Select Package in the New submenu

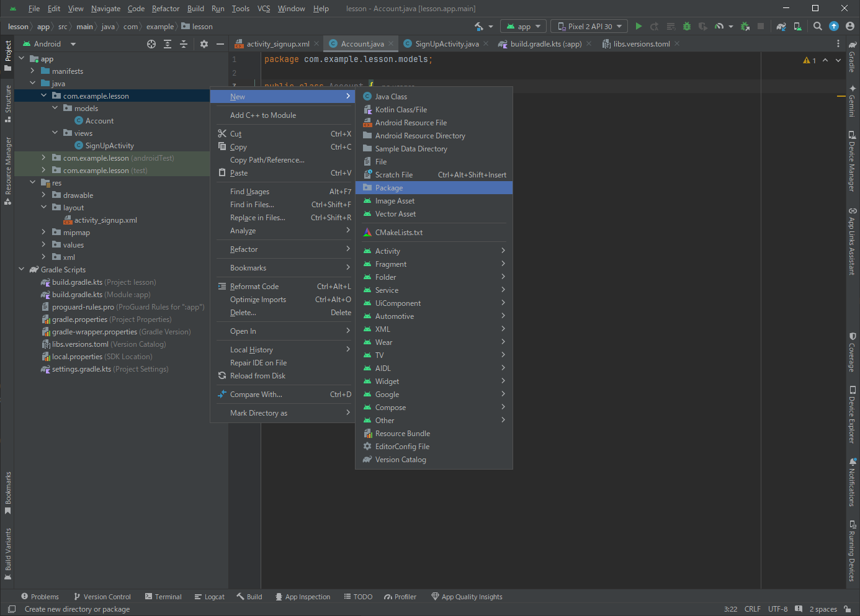coord(434,187)
